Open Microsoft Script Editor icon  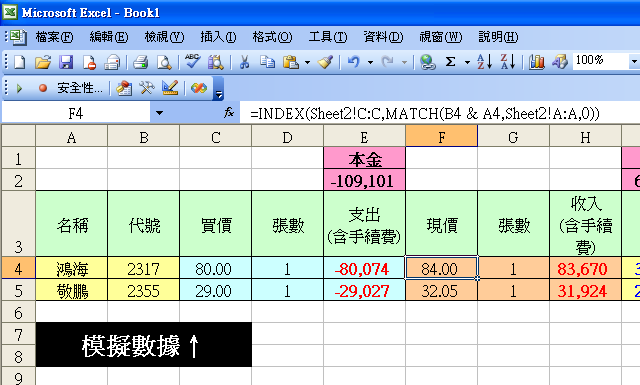(199, 88)
